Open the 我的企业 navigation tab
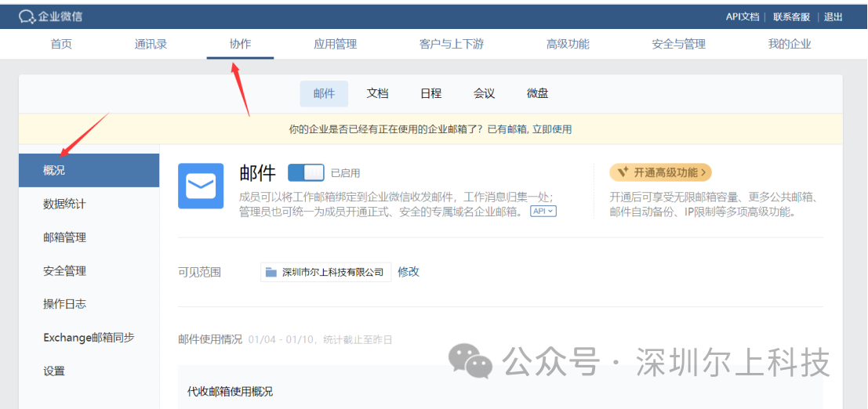The height and width of the screenshot is (409, 868). coord(790,45)
